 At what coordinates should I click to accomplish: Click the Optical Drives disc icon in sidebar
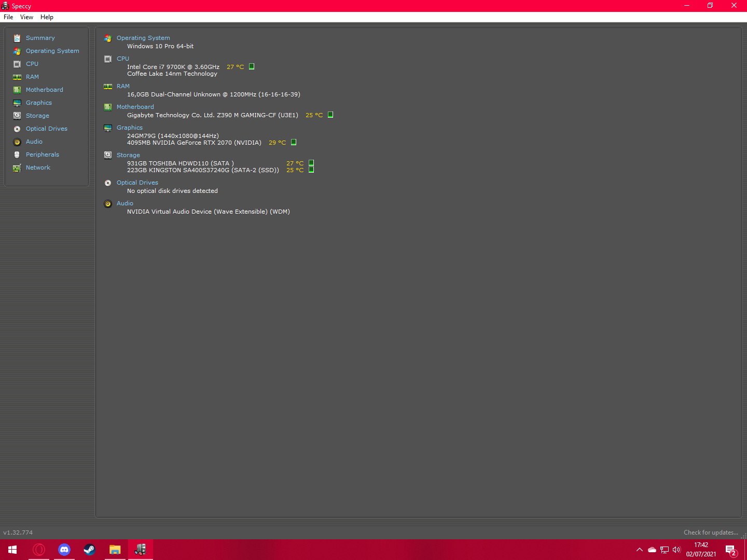click(17, 129)
